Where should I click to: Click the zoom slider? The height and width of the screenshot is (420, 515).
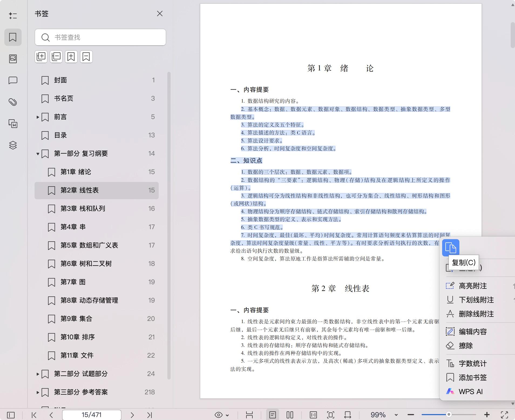pos(449,415)
